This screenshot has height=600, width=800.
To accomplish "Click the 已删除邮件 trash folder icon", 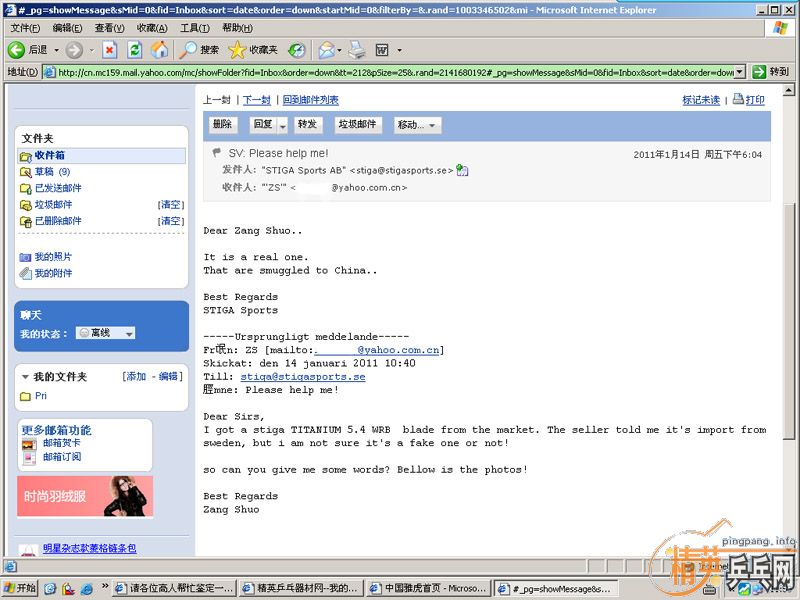I will pyautogui.click(x=26, y=221).
